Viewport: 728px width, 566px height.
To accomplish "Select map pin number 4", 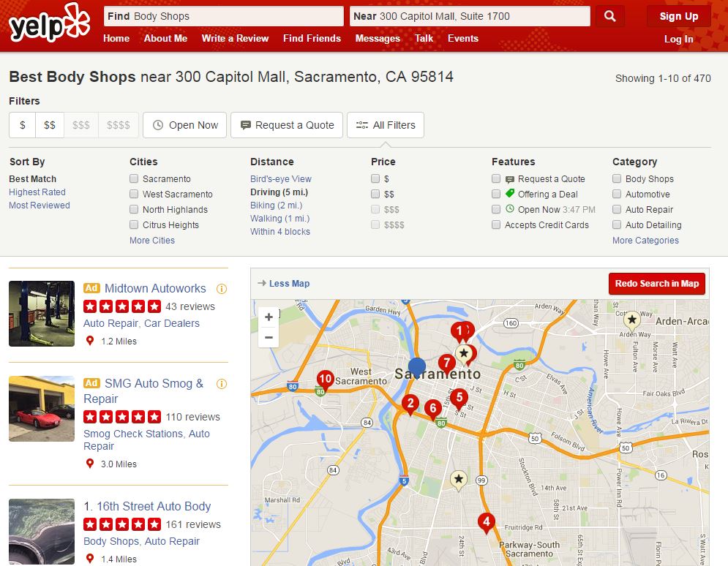I will point(486,523).
